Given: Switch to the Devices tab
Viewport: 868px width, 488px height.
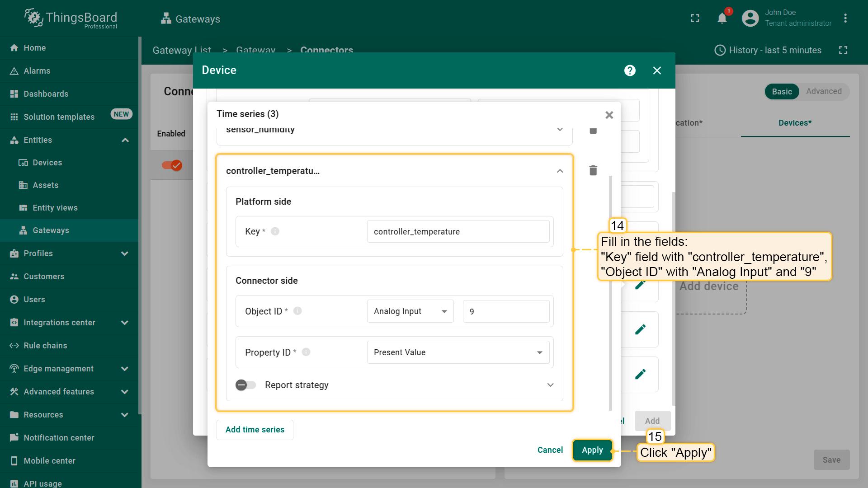Looking at the screenshot, I should 795,123.
